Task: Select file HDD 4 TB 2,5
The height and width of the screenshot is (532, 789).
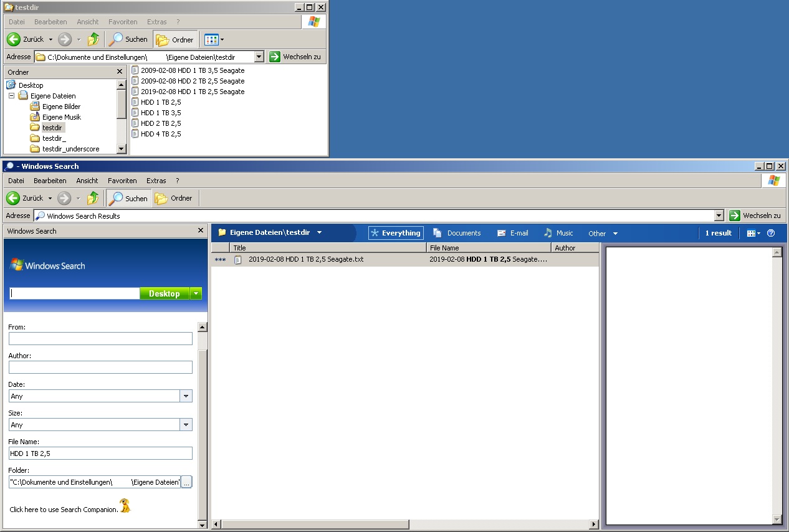Action: click(x=156, y=134)
